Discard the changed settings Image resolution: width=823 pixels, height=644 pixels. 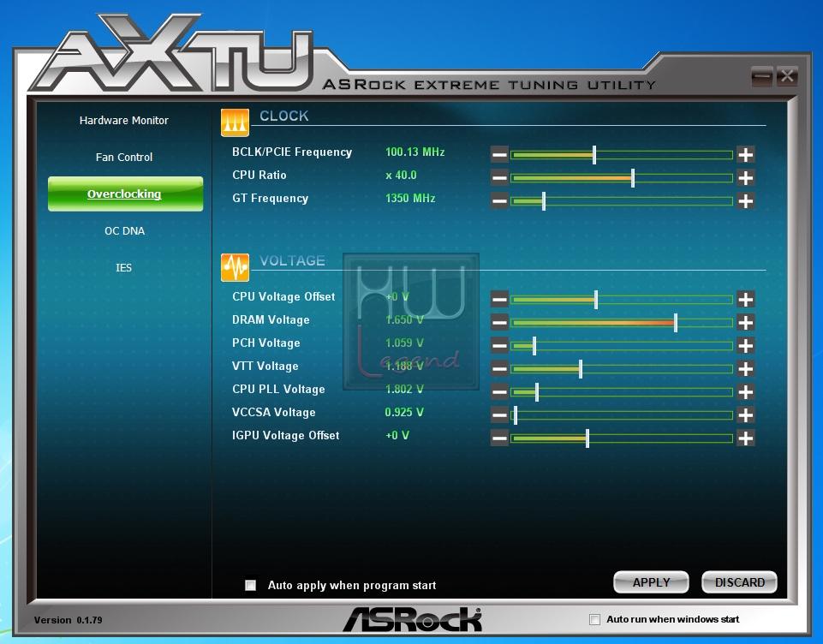click(740, 582)
